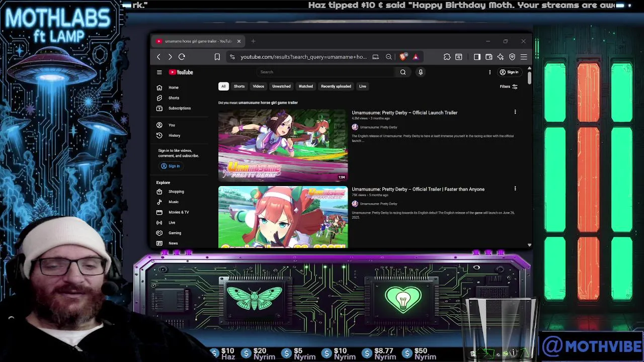Toggle the browser sidebar panel

click(x=477, y=57)
